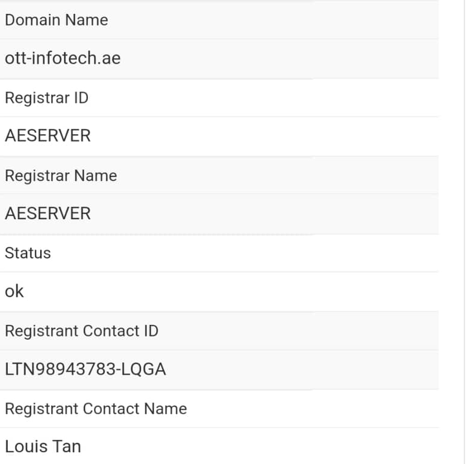Click the word ID in Registrar ID
Image resolution: width=476 pixels, height=464 pixels.
(x=81, y=98)
